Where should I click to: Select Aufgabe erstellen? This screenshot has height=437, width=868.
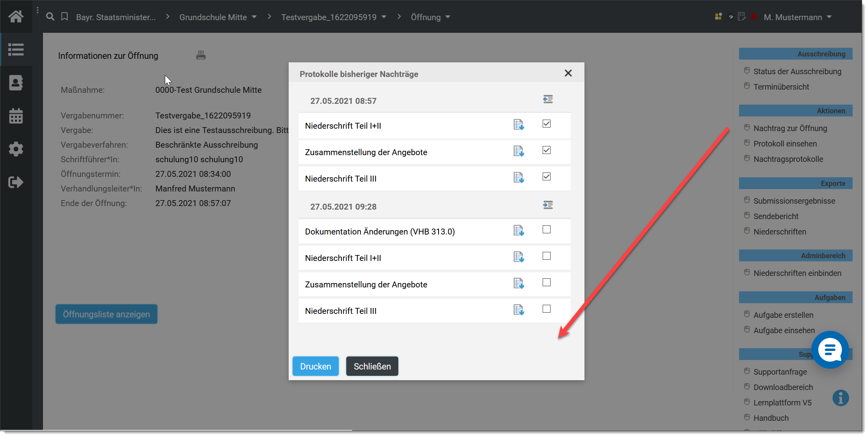(x=783, y=315)
